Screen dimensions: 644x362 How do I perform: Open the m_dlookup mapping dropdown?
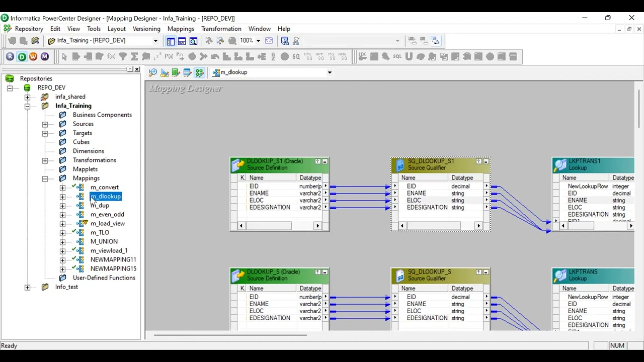pos(330,72)
